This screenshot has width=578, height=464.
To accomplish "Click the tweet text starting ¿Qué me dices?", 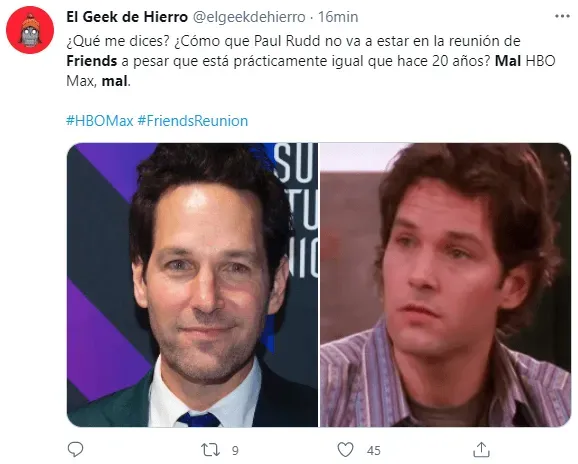I will 311,61.
